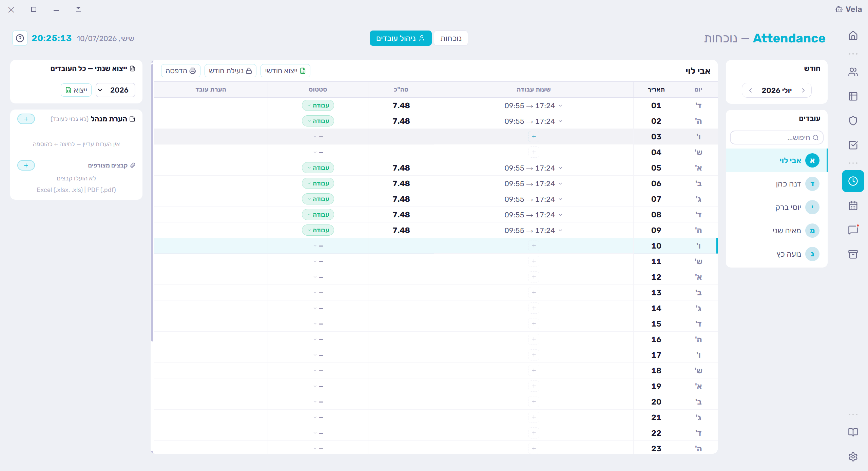Viewport: 868px width, 471px height.
Task: Switch to ניהול עובדים tab
Action: pos(401,38)
